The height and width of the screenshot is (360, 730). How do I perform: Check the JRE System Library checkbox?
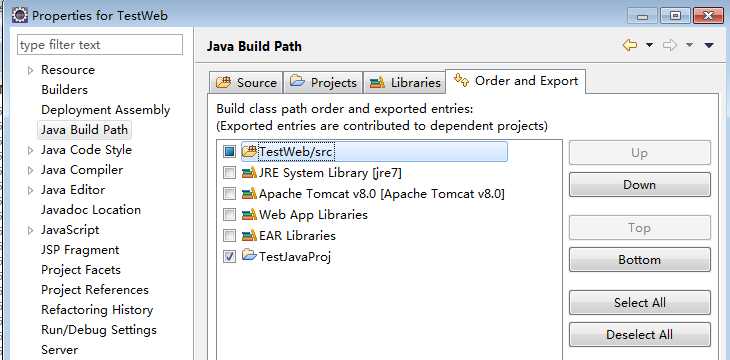coord(230,173)
